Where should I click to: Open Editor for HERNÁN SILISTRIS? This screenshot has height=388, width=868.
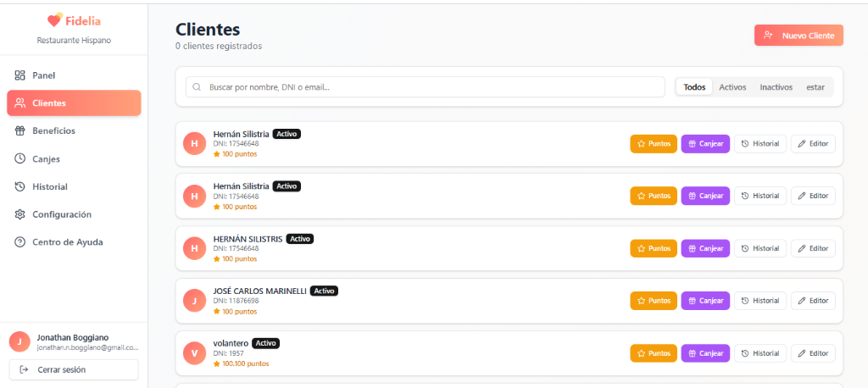(813, 248)
